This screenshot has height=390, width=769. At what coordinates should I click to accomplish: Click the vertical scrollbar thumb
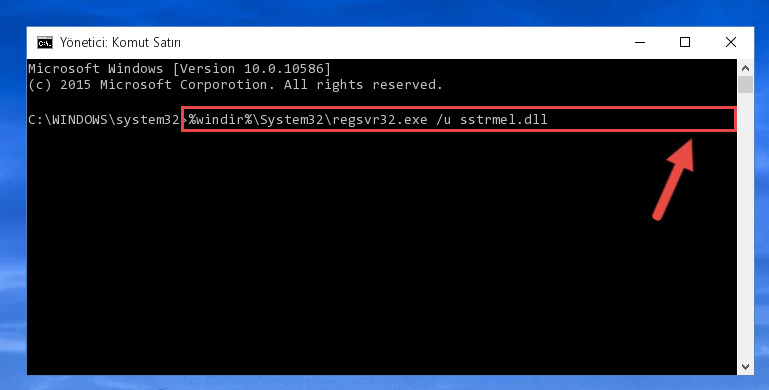pos(745,84)
